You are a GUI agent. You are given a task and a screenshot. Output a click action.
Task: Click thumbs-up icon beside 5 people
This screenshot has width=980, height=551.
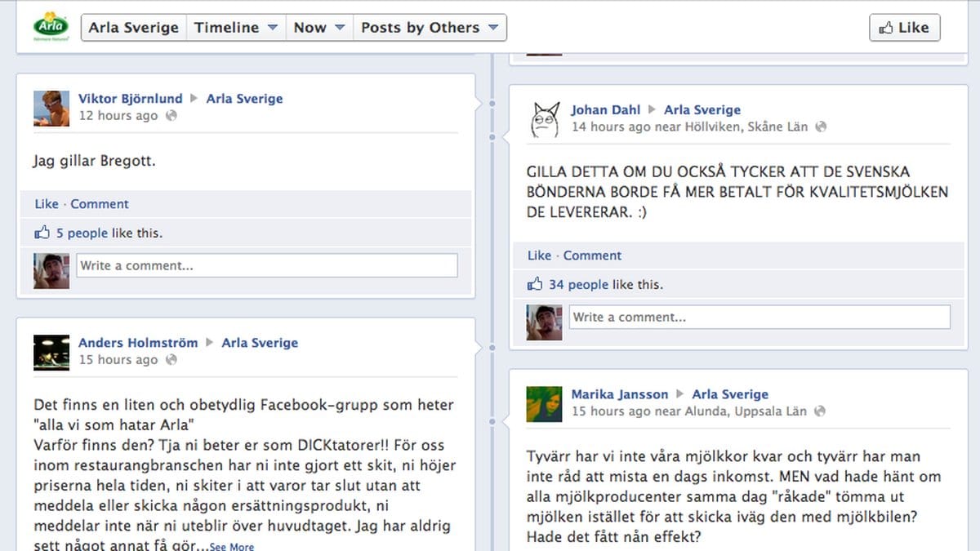[42, 233]
